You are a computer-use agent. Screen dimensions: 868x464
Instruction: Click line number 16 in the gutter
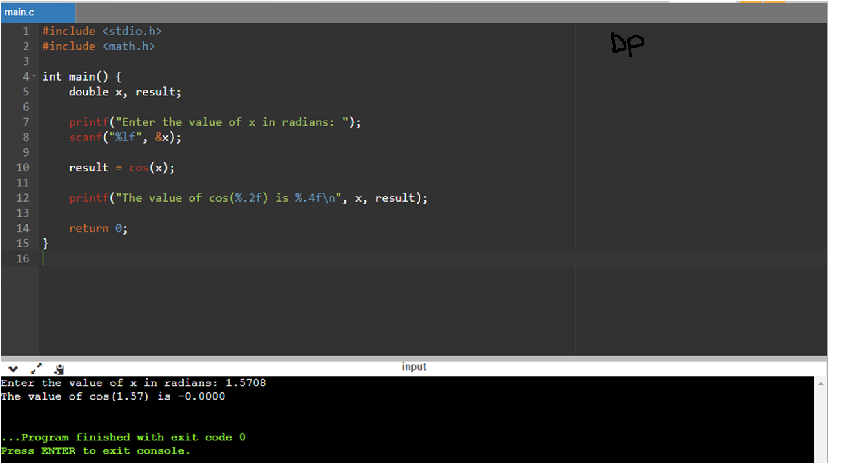(23, 258)
